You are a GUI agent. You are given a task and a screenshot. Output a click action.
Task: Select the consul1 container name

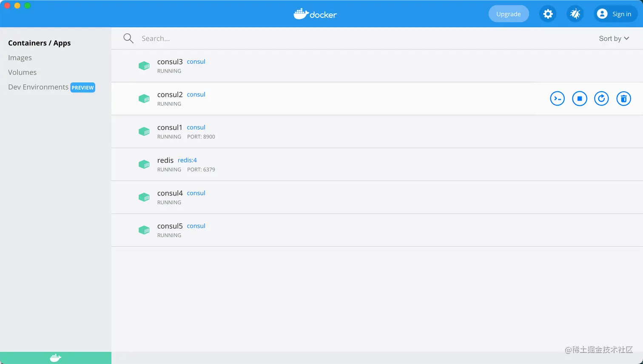click(170, 127)
